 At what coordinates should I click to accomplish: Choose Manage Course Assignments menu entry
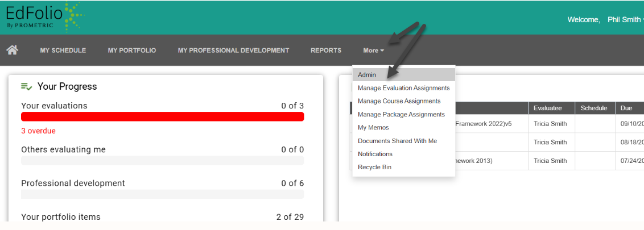pos(399,101)
